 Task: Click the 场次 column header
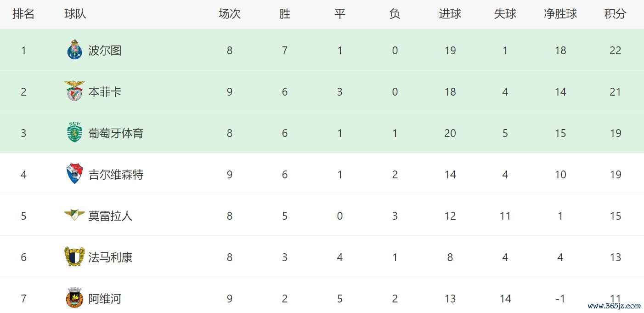[229, 14]
